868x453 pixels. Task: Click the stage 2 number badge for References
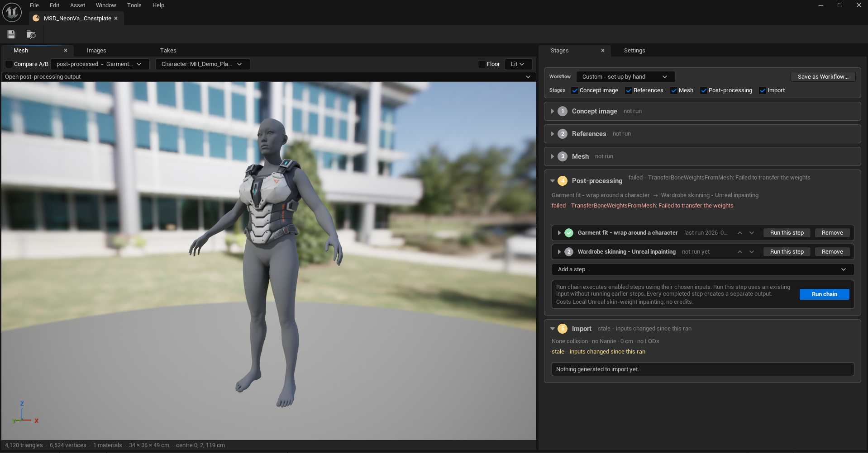[563, 134]
